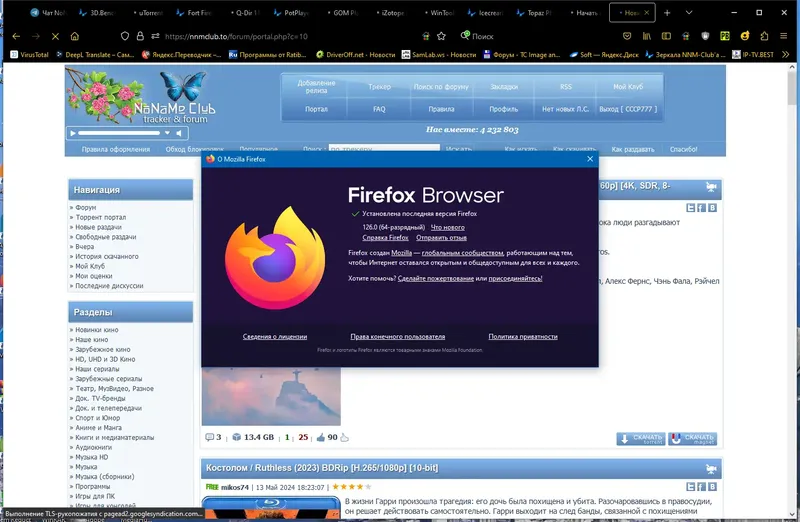The image size is (800, 522).
Task: Open 'Аудиокниги' section link
Action: coord(93,447)
